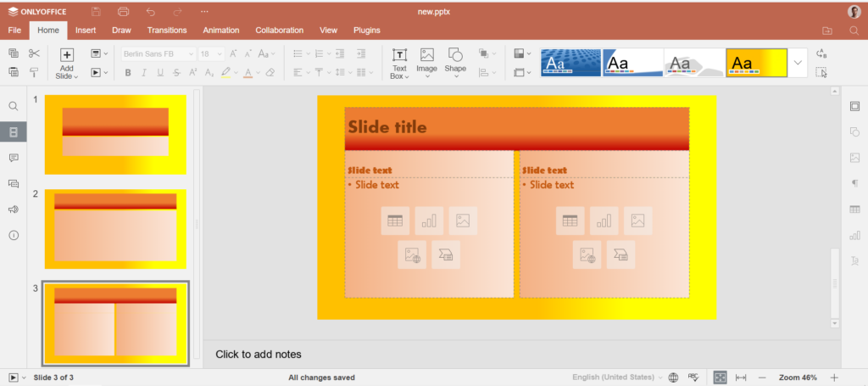Undo the last action
The height and width of the screenshot is (386, 868).
151,12
